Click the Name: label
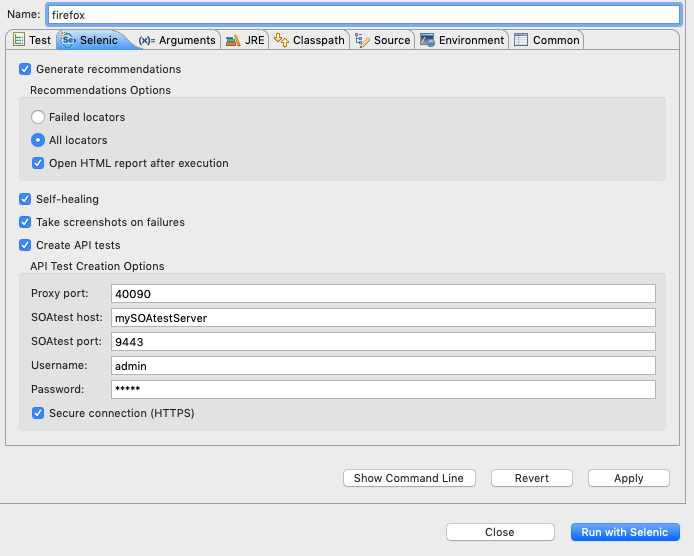This screenshot has height=556, width=694. coord(24,14)
